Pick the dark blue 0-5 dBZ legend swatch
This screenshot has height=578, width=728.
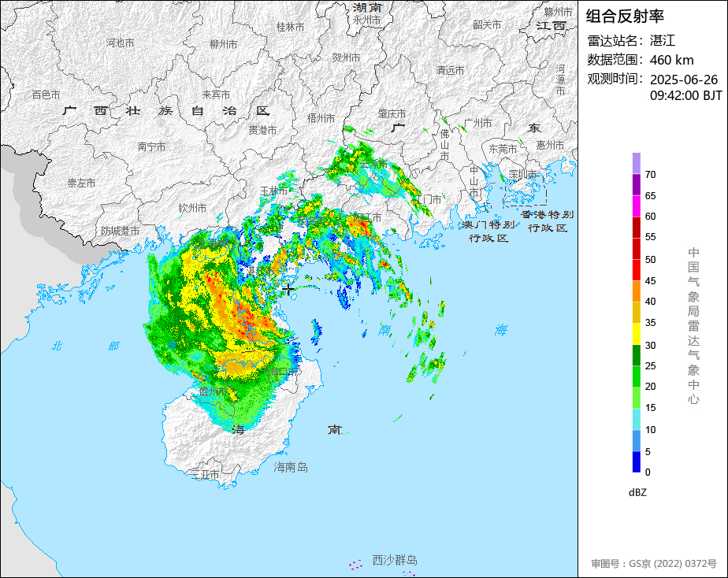click(636, 462)
